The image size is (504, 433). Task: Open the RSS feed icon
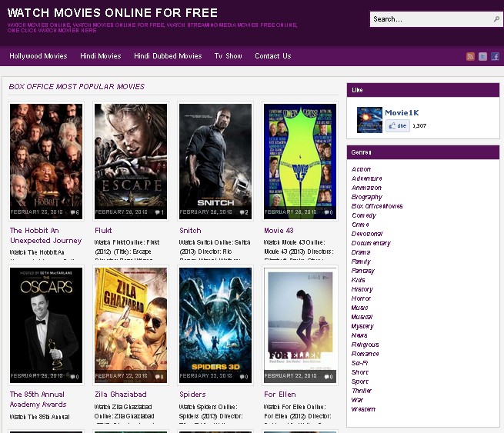click(x=470, y=57)
